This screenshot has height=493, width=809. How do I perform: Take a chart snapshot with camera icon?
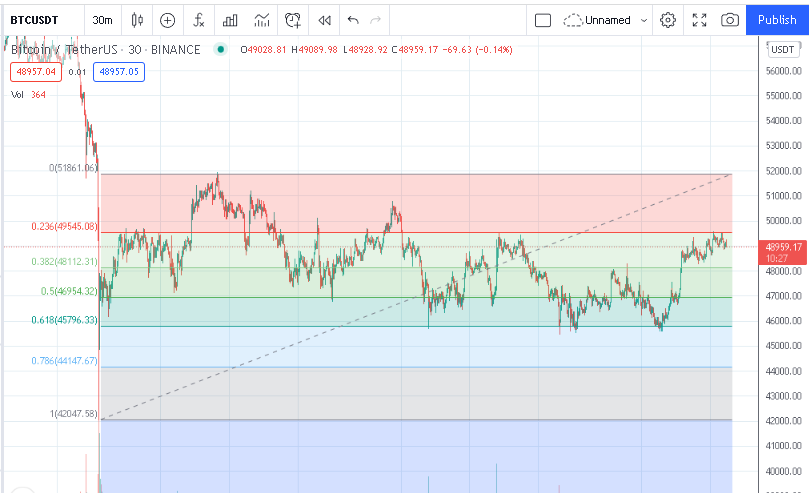730,20
